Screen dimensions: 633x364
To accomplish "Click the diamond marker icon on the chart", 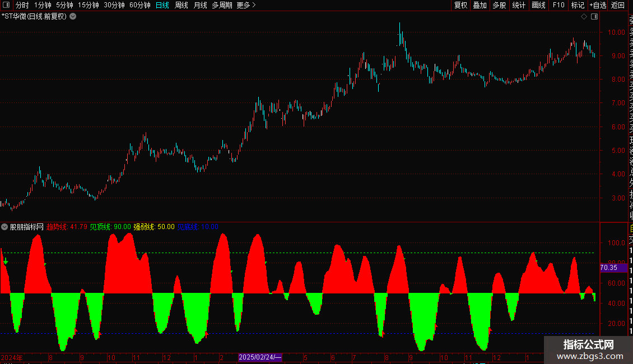I will pos(584,17).
